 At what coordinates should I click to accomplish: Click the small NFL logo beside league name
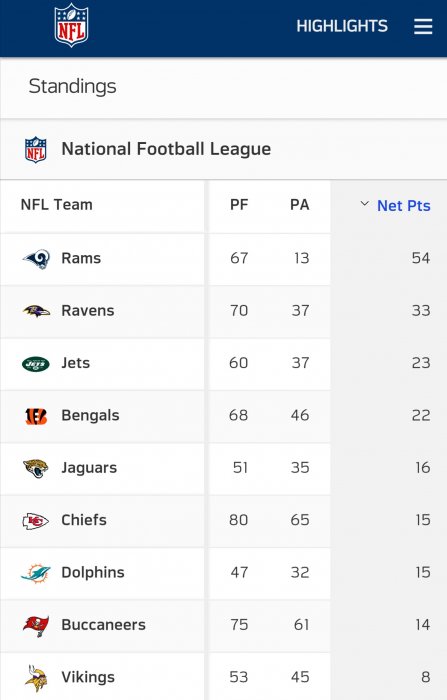click(x=36, y=150)
